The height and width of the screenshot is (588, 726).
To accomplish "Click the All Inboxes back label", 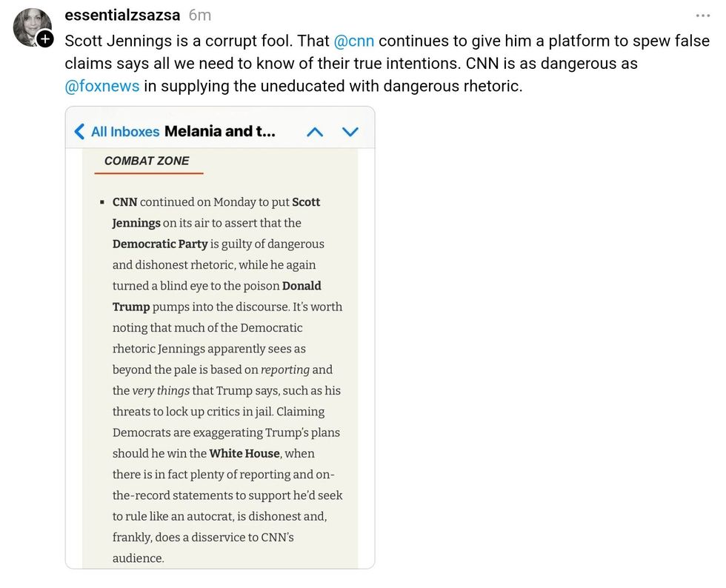I will click(124, 132).
